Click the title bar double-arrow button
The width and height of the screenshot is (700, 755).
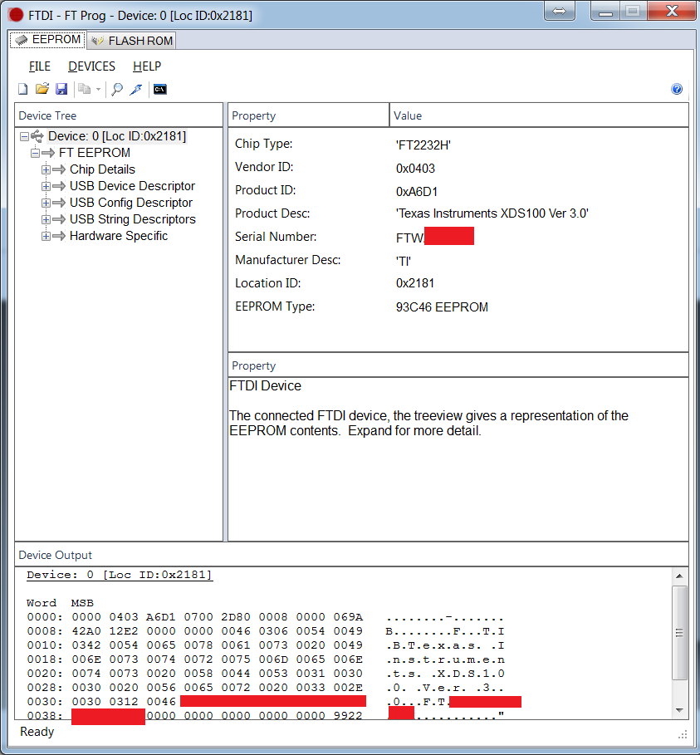559,11
